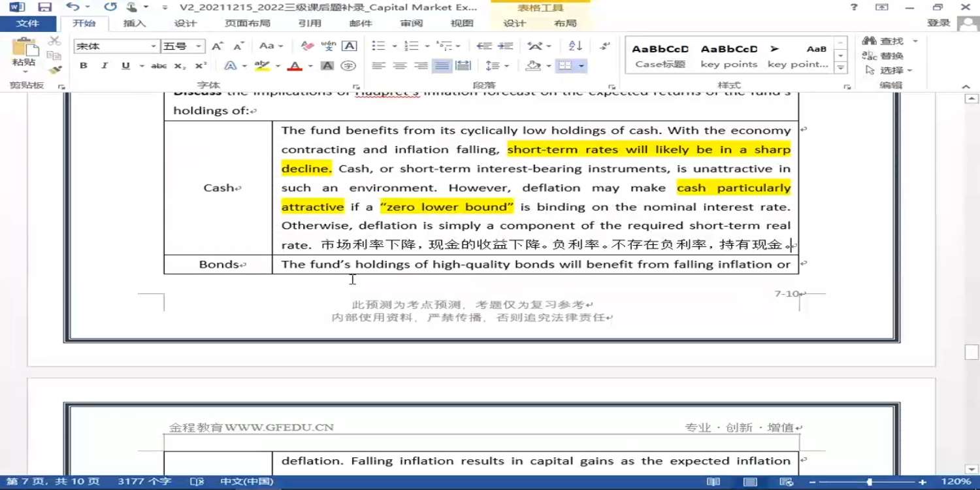Open the font name dropdown 宋体
The width and height of the screenshot is (980, 490).
pyautogui.click(x=116, y=46)
